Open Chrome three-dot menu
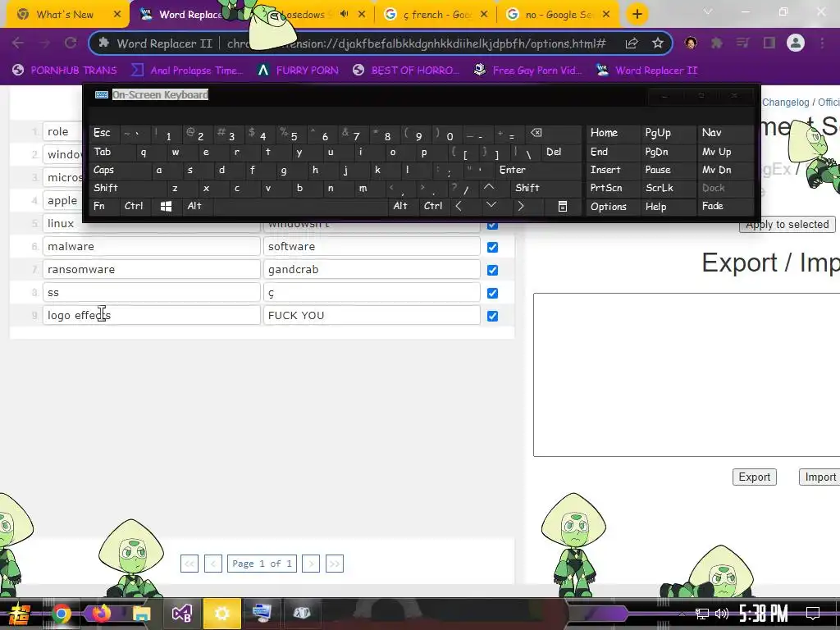Screen dimensions: 840x630 click(x=822, y=43)
